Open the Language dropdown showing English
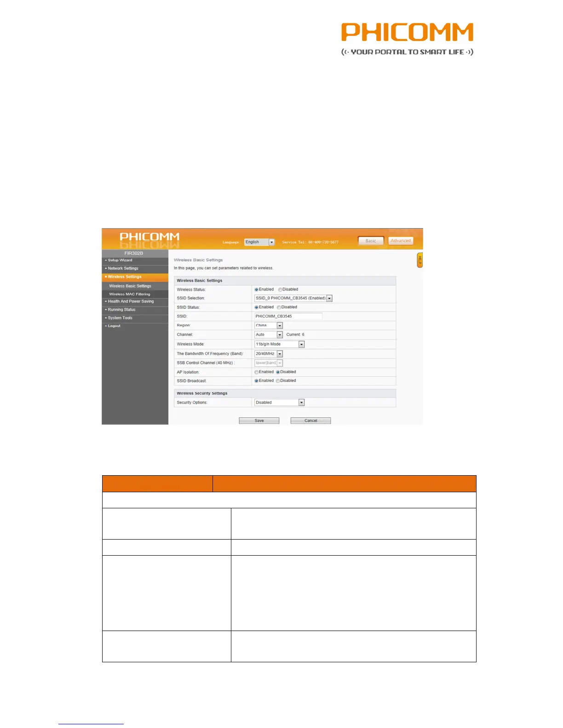563x728 pixels. pyautogui.click(x=259, y=242)
